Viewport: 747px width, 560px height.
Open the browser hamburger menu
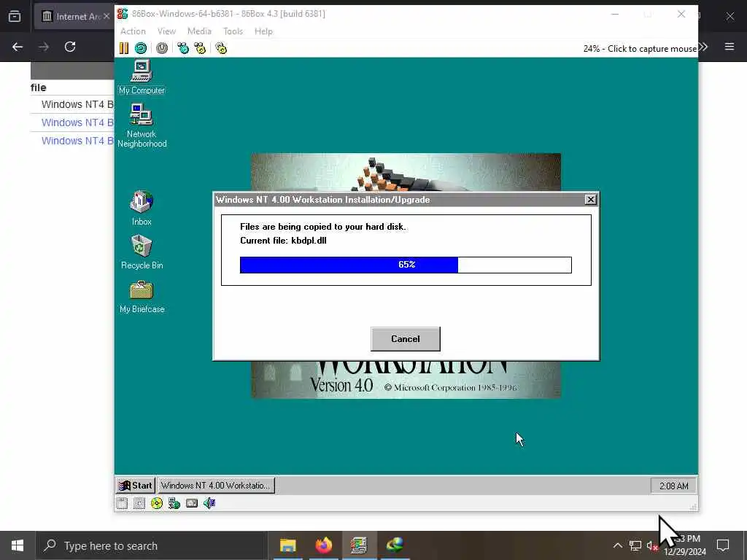pos(729,47)
